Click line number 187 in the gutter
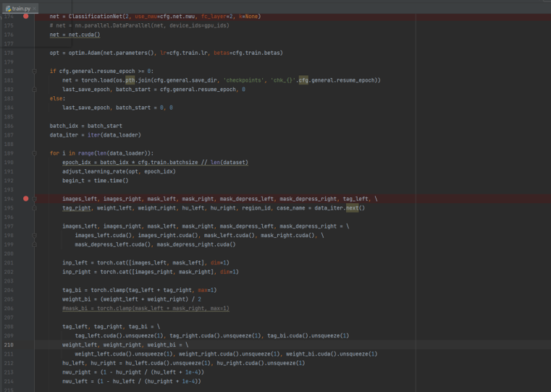 pyautogui.click(x=9, y=135)
